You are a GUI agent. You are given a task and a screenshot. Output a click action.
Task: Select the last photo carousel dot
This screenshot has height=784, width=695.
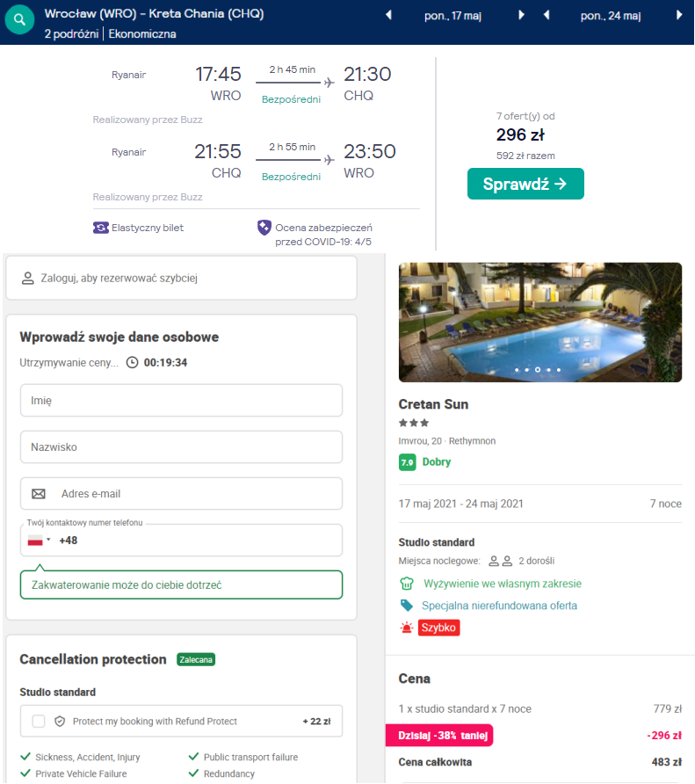(x=560, y=370)
